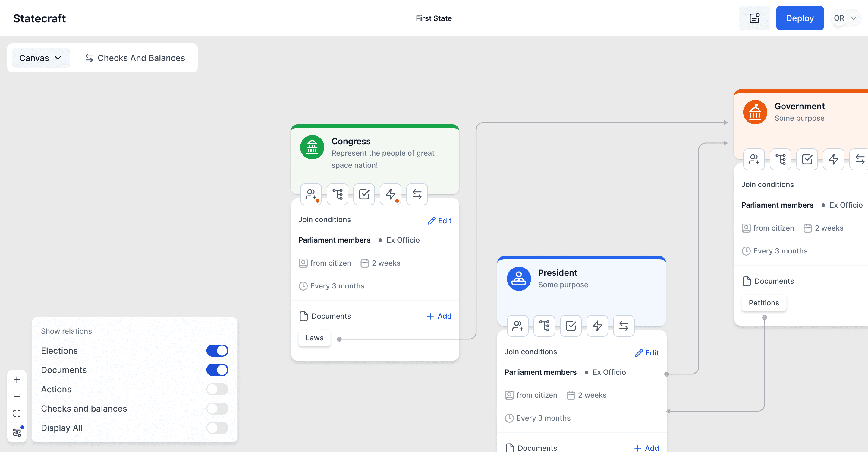The width and height of the screenshot is (868, 452).
Task: Select the Laws document chip
Action: coord(314,338)
